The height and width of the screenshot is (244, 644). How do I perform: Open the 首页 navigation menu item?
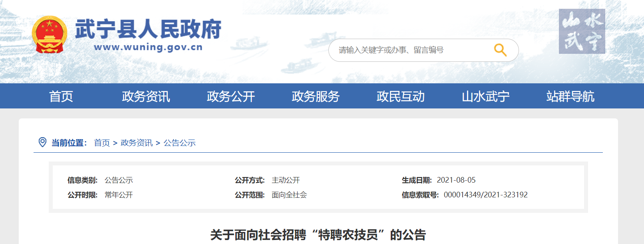point(61,96)
